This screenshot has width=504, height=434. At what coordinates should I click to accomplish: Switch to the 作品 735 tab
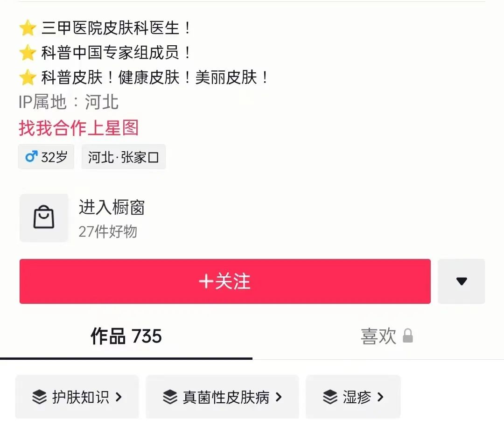pyautogui.click(x=126, y=336)
